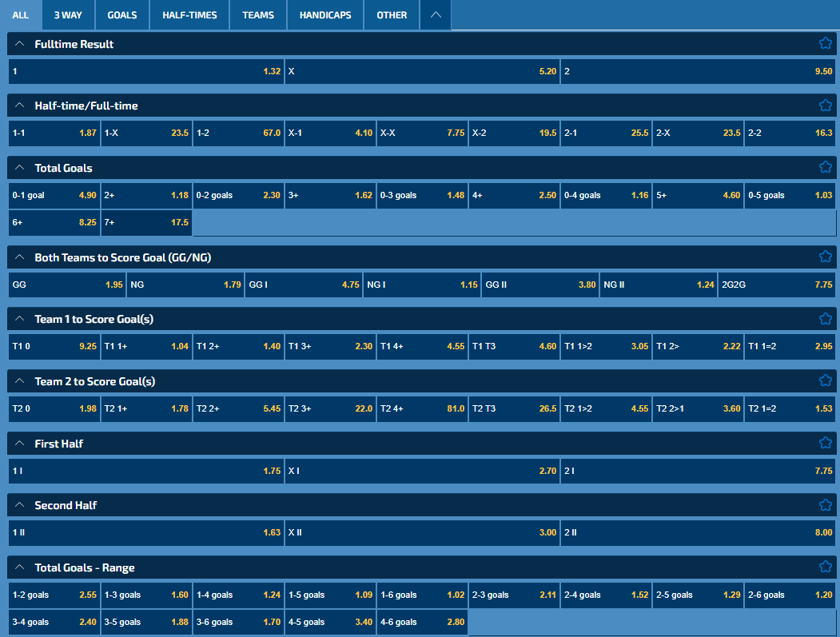Pick 4-6 goals range at 2.80
840x637 pixels.
(x=422, y=622)
